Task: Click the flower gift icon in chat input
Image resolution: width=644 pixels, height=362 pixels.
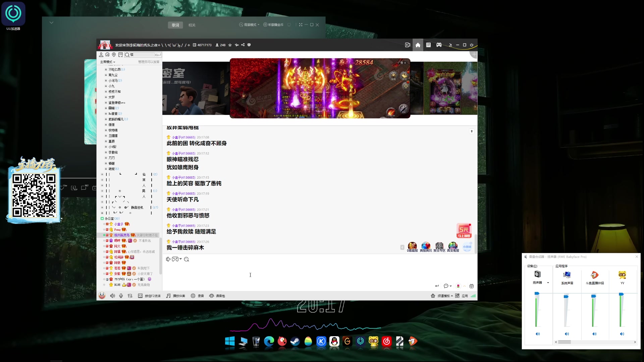Action: (x=458, y=286)
